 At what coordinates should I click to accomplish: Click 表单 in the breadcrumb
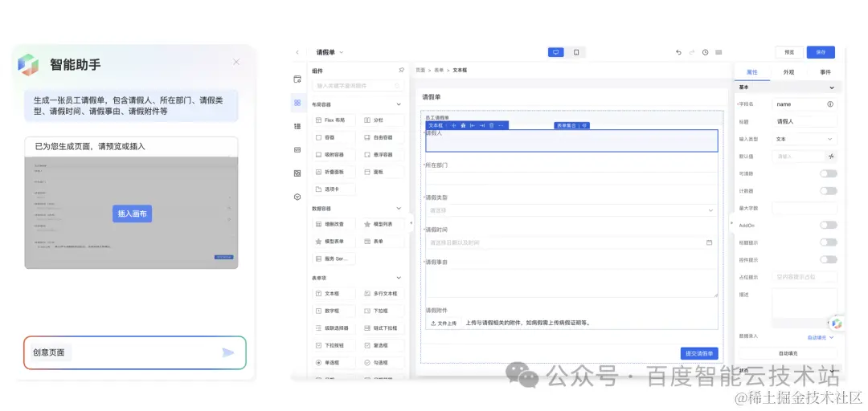tap(440, 71)
